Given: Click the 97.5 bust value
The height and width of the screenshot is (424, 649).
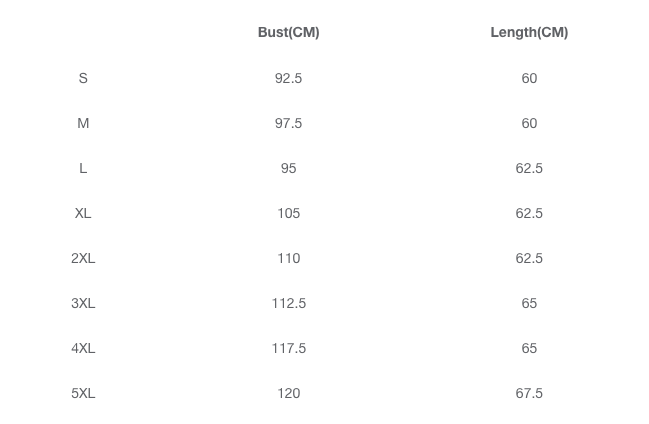Looking at the screenshot, I should 288,123.
